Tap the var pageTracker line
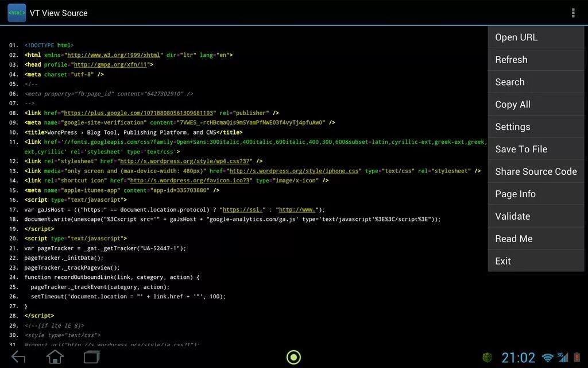588x368 pixels. [x=105, y=248]
